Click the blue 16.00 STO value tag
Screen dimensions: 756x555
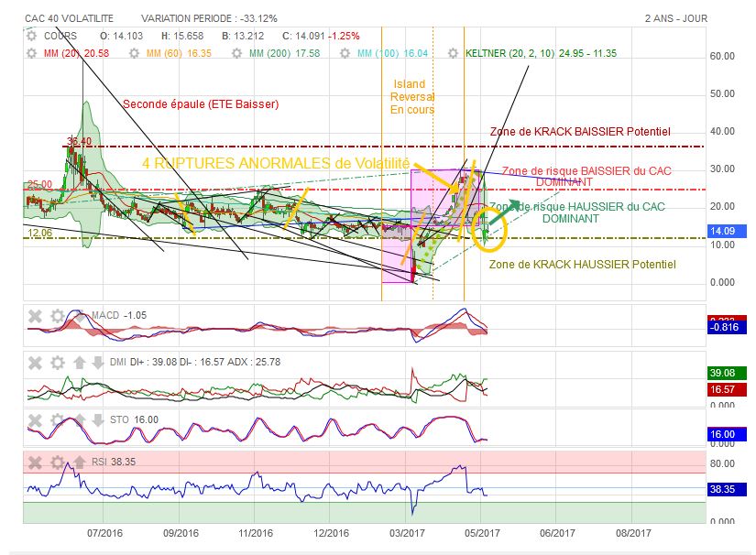tap(726, 434)
